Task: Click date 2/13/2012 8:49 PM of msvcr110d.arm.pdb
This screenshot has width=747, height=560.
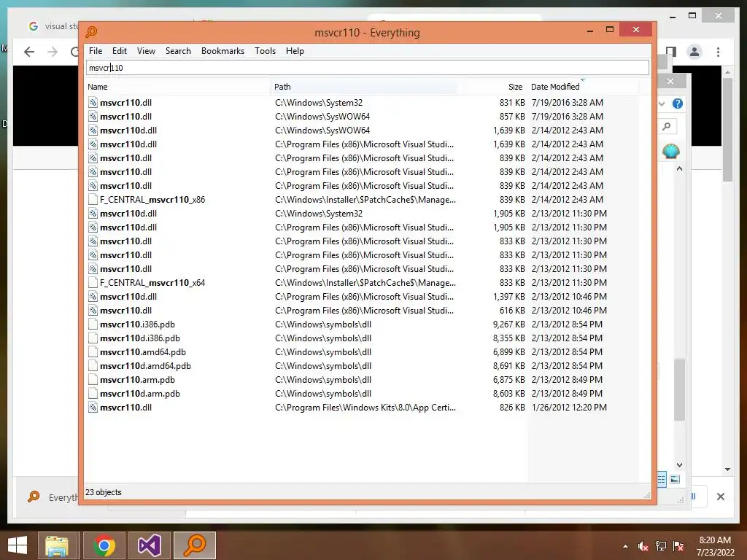Action: [567, 393]
